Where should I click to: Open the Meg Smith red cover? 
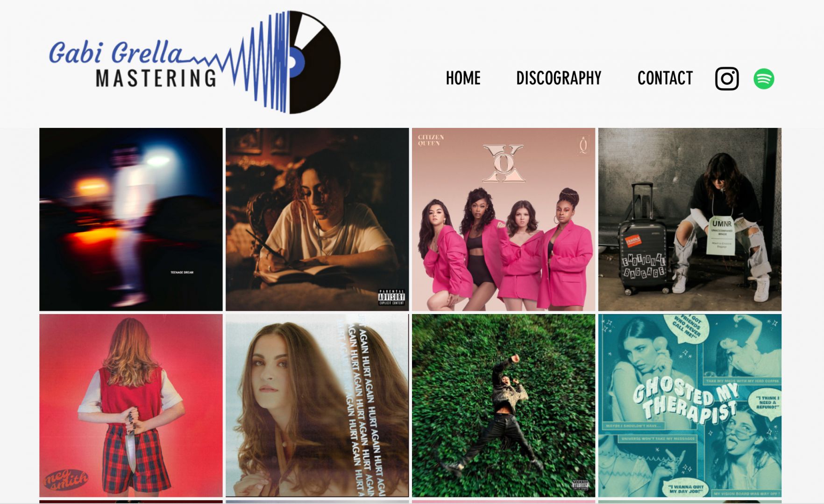[x=131, y=406]
